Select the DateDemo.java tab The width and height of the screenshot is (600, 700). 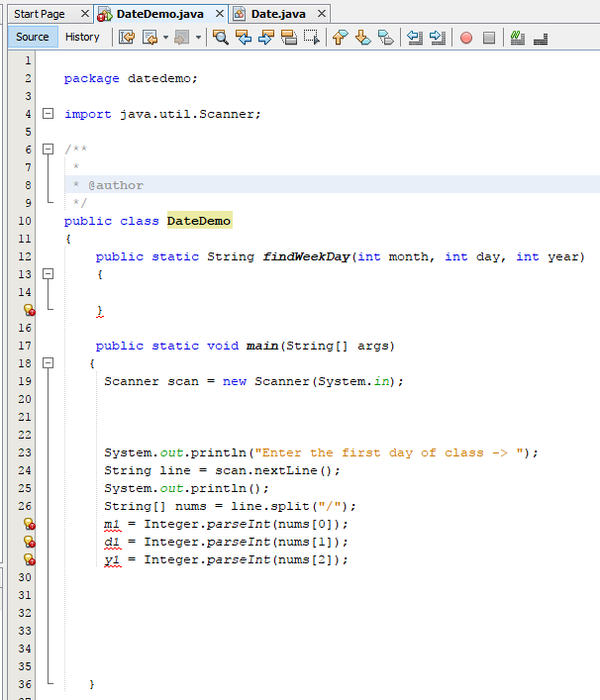[x=159, y=14]
